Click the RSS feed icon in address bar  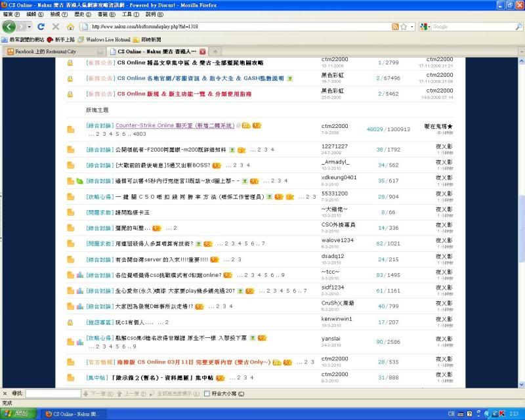pos(395,26)
